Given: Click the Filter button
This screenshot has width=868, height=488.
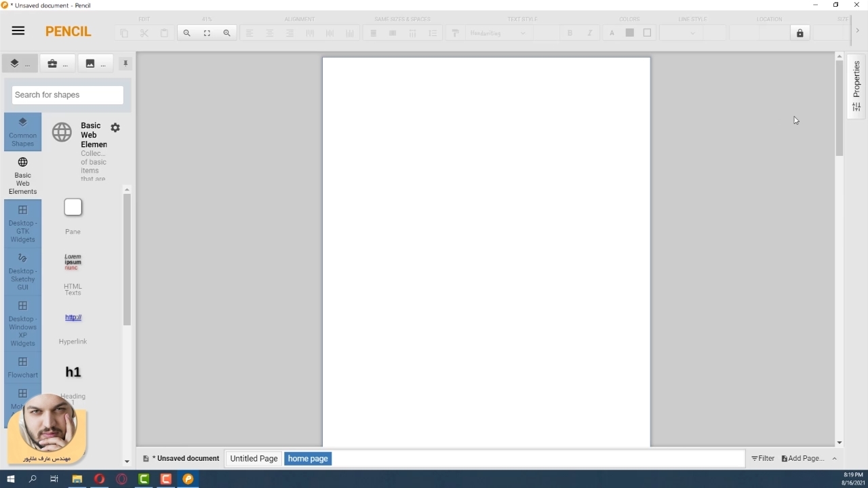Looking at the screenshot, I should [x=763, y=459].
